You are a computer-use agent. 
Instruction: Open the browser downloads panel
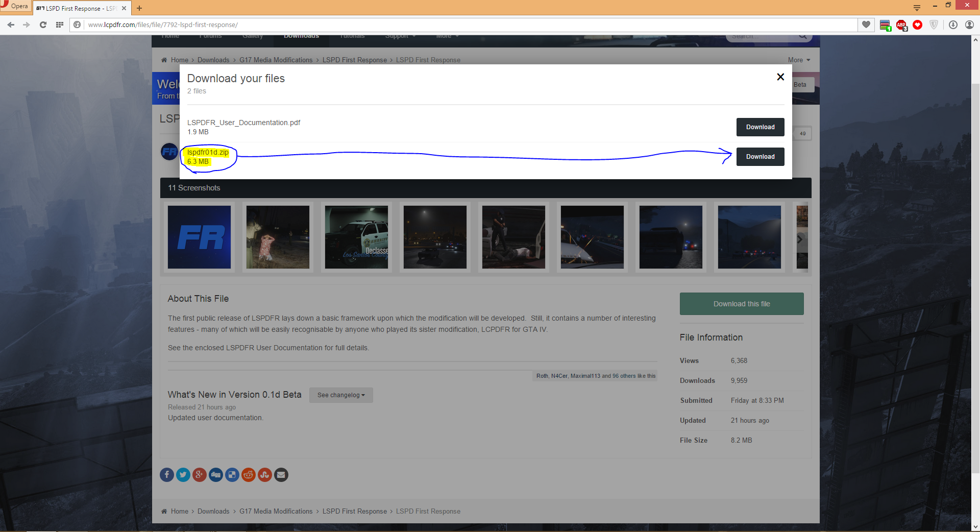point(953,25)
